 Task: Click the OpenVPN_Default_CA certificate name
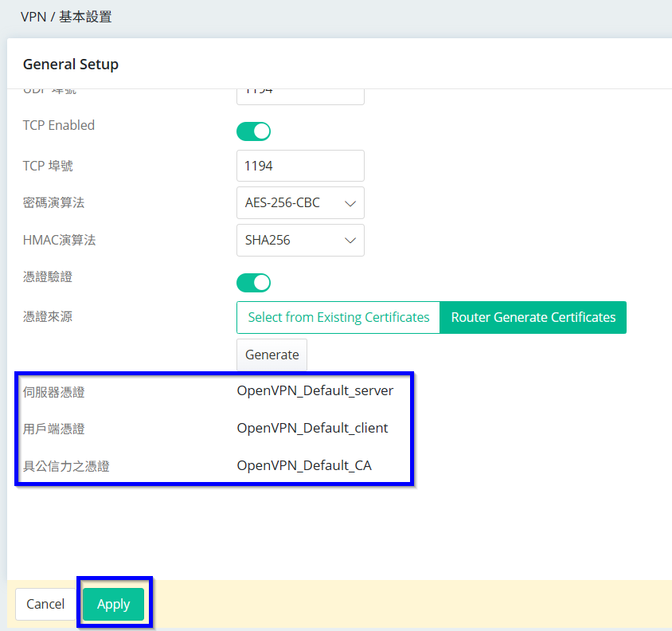tap(304, 465)
